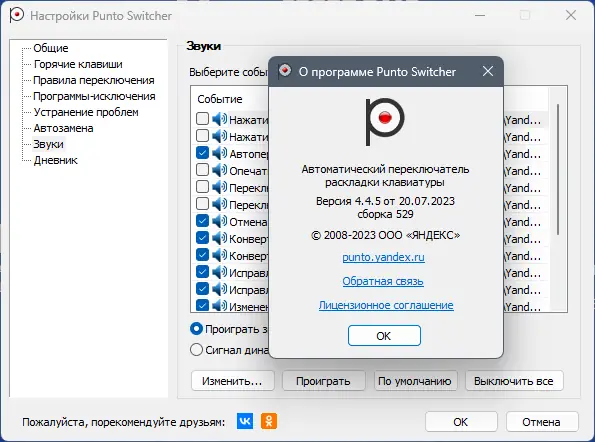
Task: Click the events list vertical scrollbar
Action: [x=558, y=169]
